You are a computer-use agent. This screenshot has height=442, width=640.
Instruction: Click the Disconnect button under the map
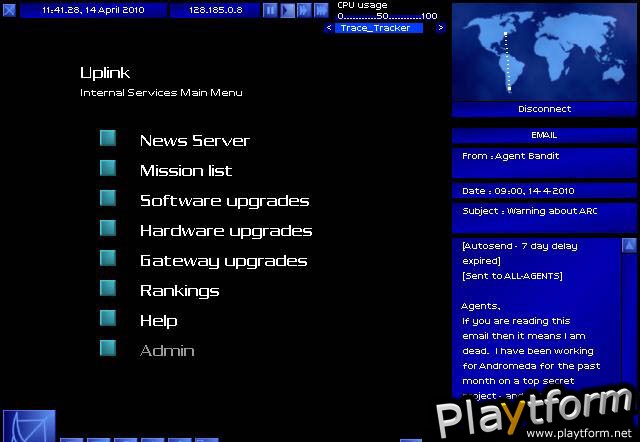click(x=544, y=109)
